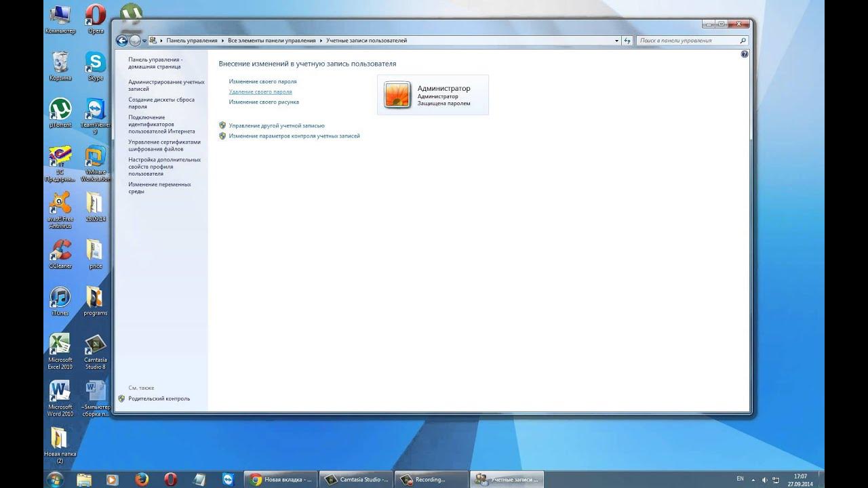Launch iTunes desktop shortcut
The image size is (868, 488).
point(60,302)
